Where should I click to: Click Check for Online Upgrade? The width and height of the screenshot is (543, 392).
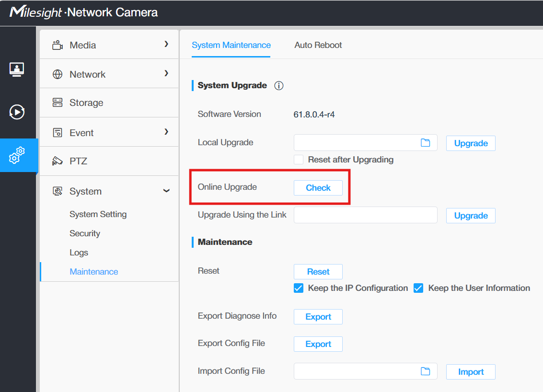tap(318, 188)
